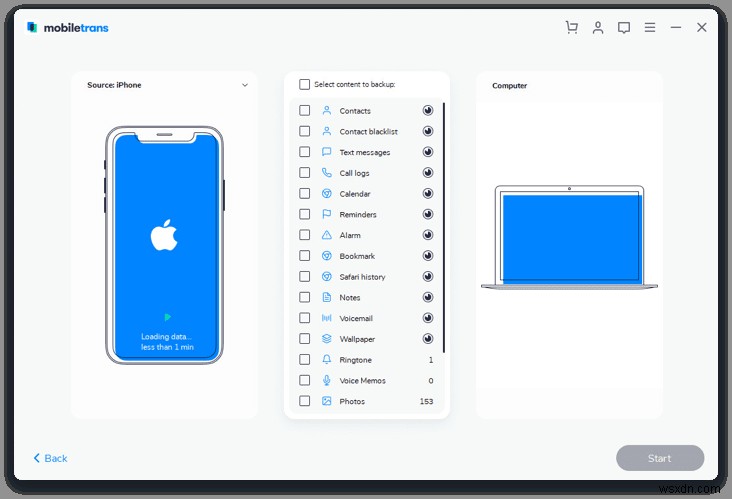Click the content list scrollbar
This screenshot has height=499, width=732.
[443, 228]
